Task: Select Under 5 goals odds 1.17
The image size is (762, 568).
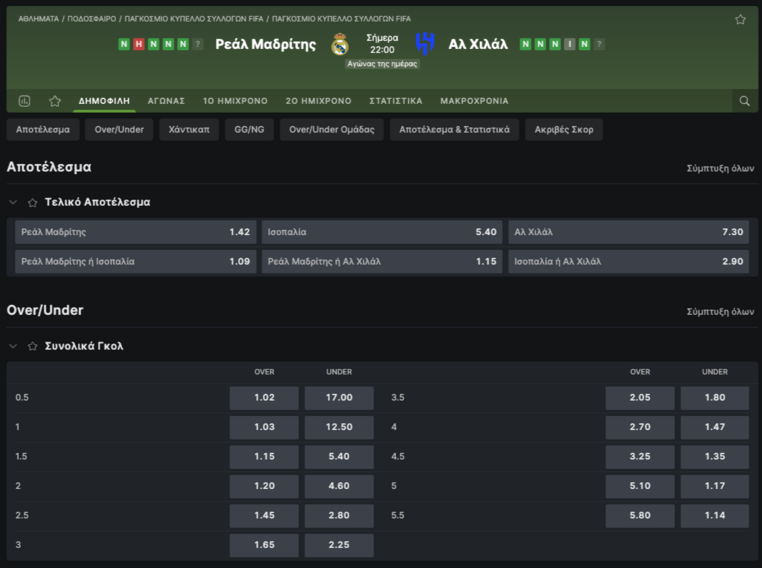Action: tap(715, 486)
